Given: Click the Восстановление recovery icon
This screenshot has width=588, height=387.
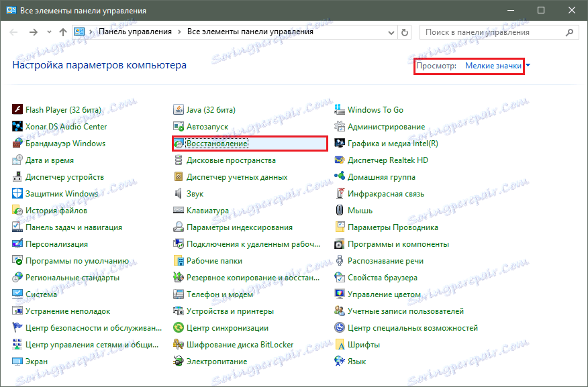Looking at the screenshot, I should 179,144.
